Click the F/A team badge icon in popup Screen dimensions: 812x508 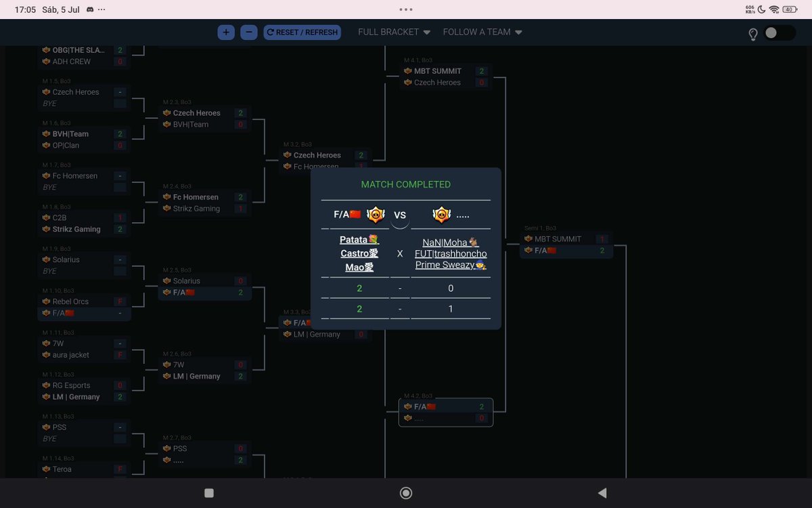click(x=376, y=215)
